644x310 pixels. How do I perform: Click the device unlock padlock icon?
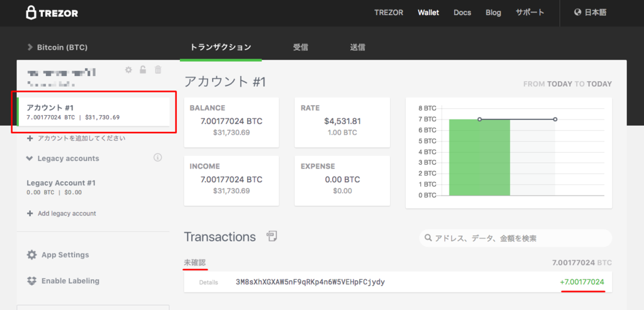point(143,70)
